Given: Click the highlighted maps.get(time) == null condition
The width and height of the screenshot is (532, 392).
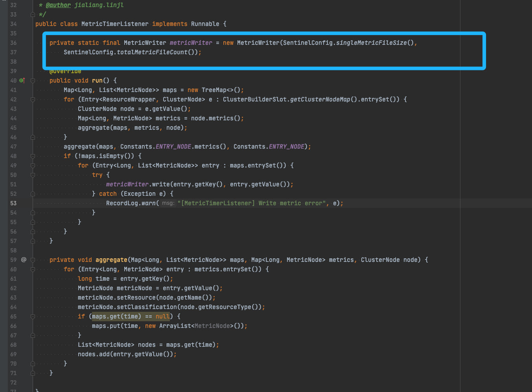Looking at the screenshot, I should click(131, 317).
